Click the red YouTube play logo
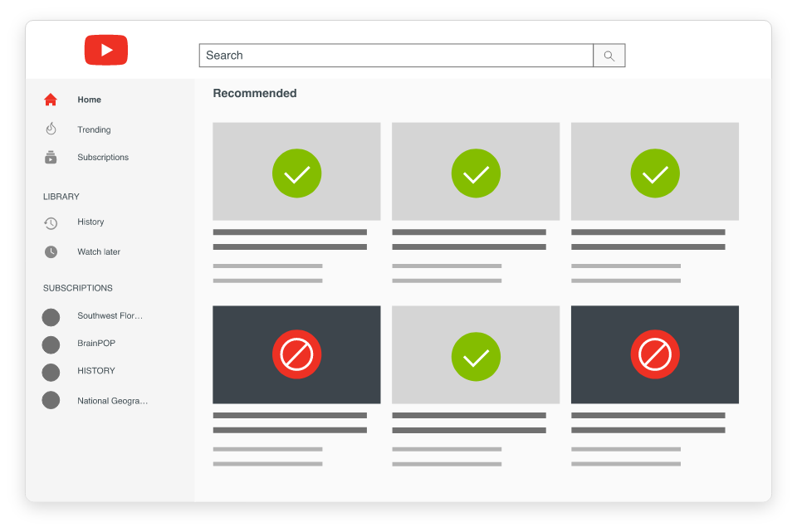This screenshot has height=532, width=797. click(x=105, y=50)
